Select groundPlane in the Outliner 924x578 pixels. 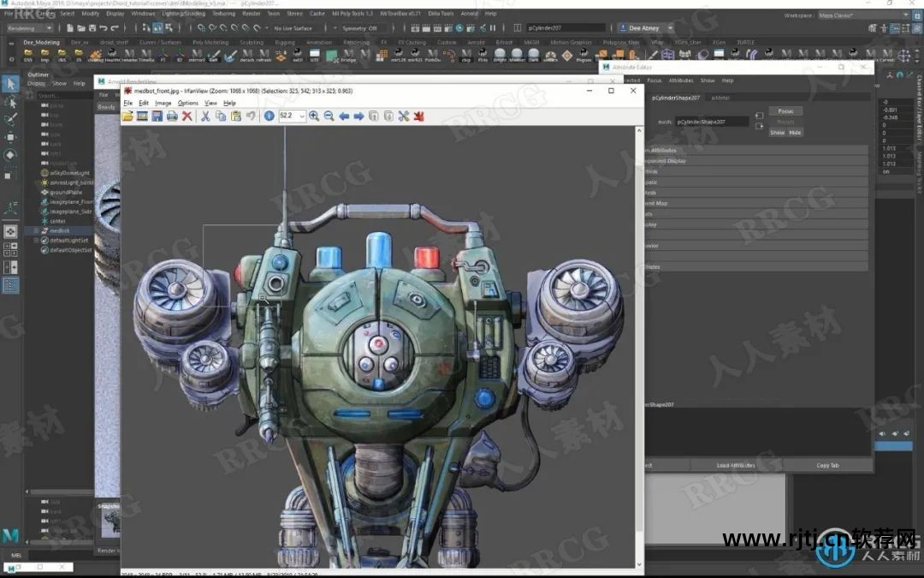tap(65, 192)
